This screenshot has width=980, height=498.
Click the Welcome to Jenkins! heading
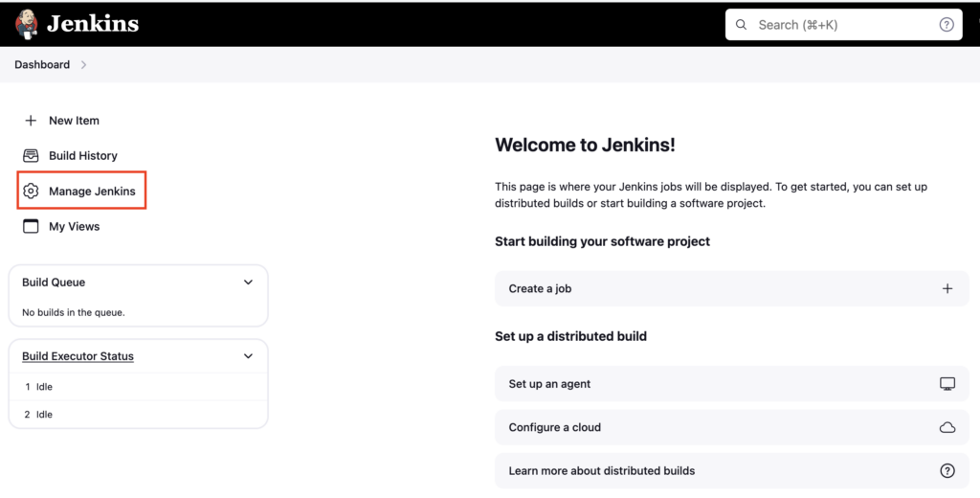(585, 146)
